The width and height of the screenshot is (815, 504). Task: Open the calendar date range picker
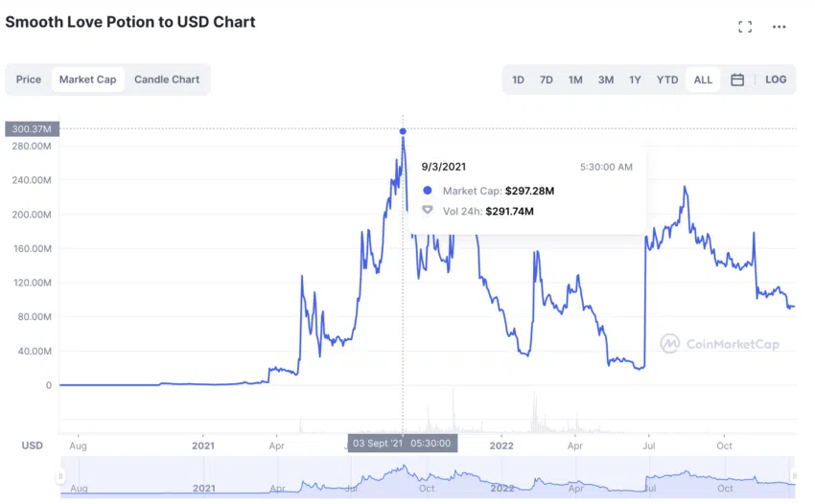737,80
